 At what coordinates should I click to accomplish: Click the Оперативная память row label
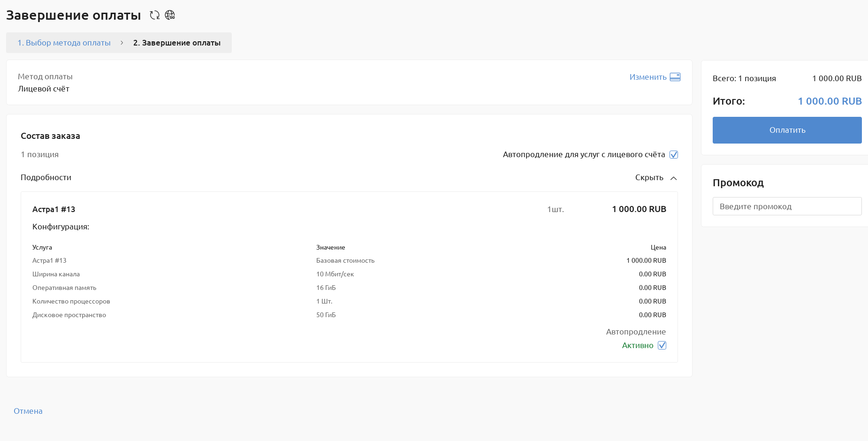pyautogui.click(x=64, y=288)
